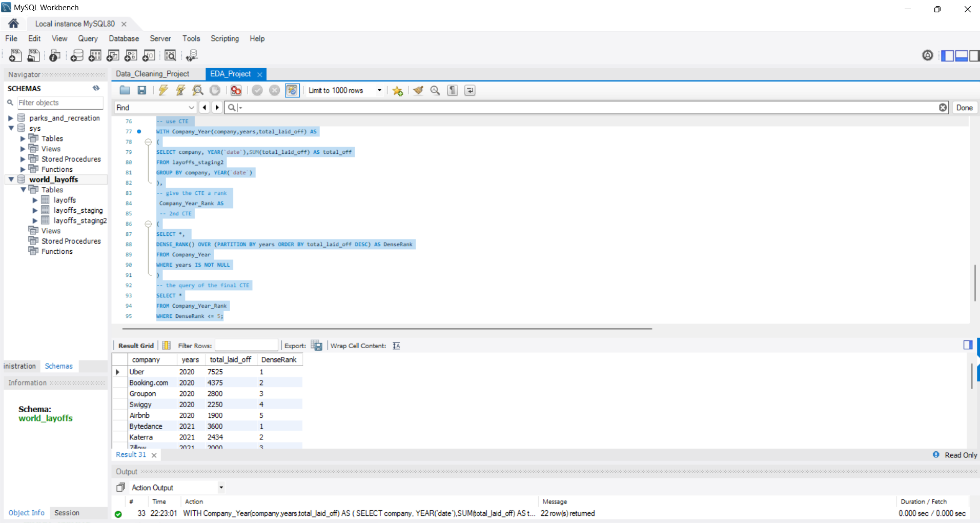Run Explain plan magnifier lightning icon
This screenshot has width=980, height=523.
click(x=198, y=90)
